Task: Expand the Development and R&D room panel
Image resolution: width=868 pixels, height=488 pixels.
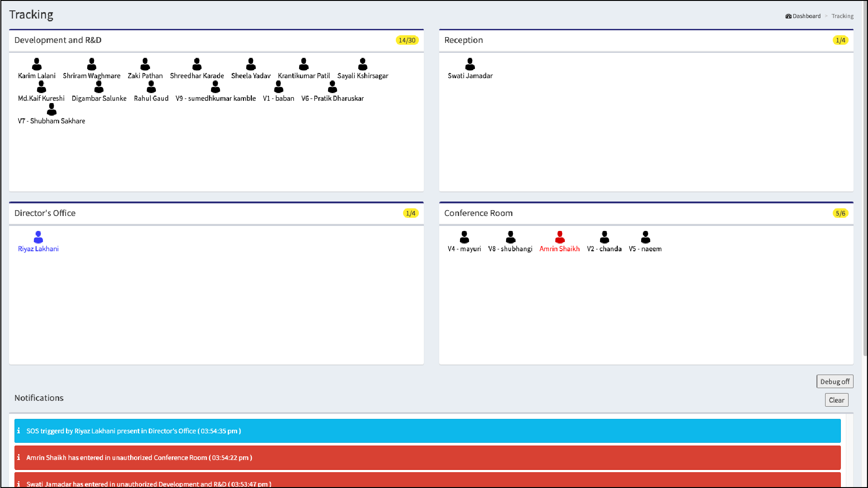Action: [58, 40]
